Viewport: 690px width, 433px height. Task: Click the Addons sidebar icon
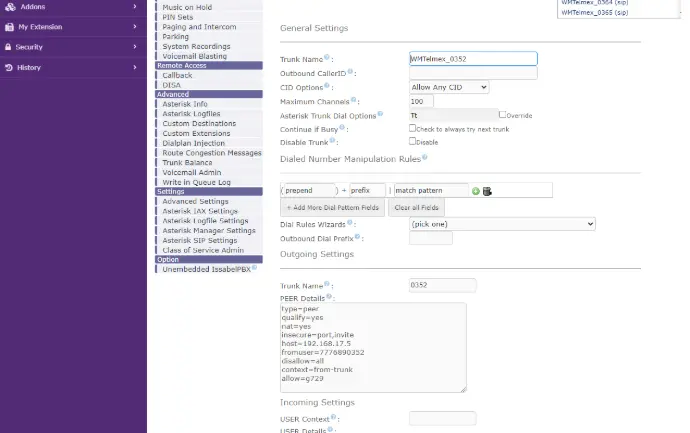pos(10,7)
